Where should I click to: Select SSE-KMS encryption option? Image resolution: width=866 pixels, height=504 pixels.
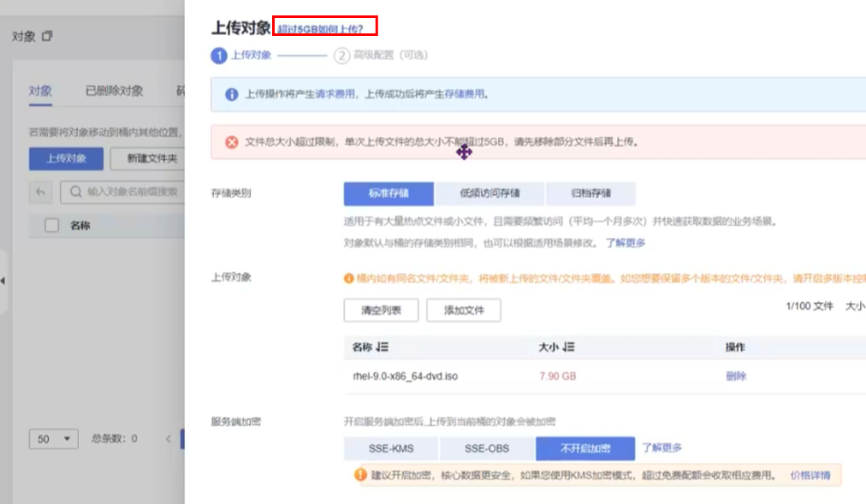[x=391, y=448]
